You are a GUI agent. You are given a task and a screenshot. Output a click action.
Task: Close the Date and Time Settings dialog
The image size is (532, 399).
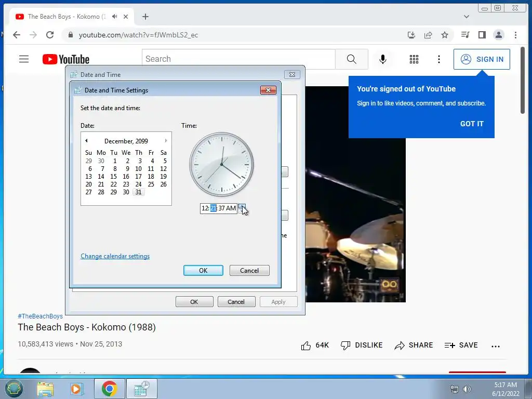pos(268,90)
